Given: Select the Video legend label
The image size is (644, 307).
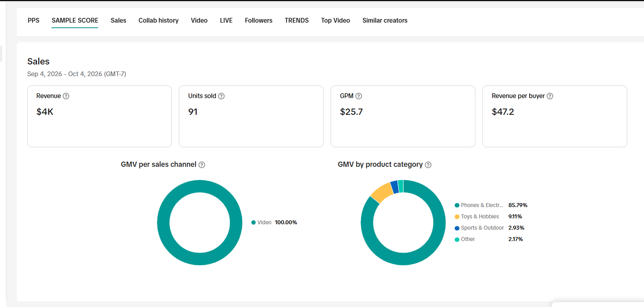Looking at the screenshot, I should [x=264, y=222].
